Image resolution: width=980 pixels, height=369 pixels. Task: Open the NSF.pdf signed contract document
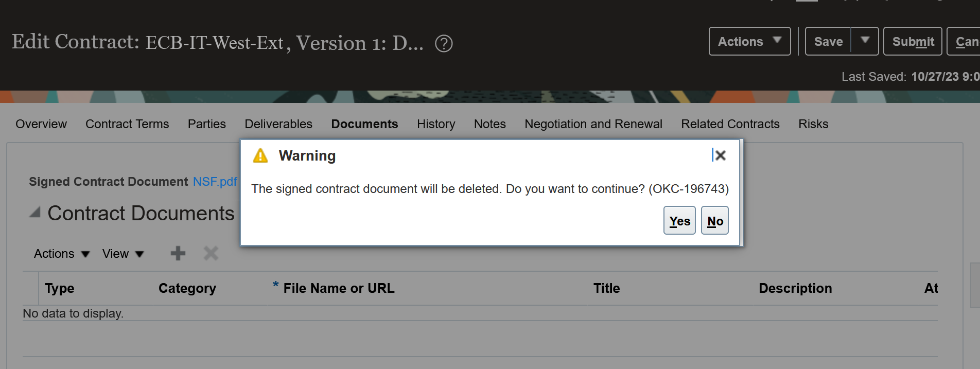[214, 182]
